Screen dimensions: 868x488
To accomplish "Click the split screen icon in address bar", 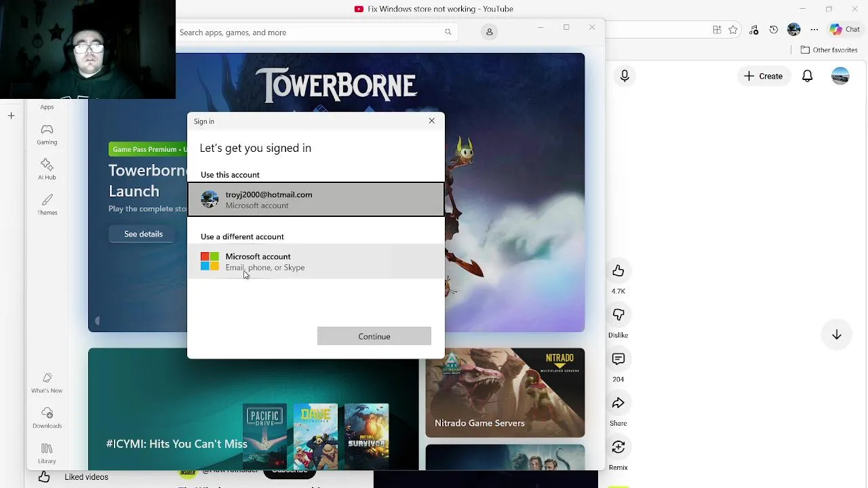I will point(717,30).
